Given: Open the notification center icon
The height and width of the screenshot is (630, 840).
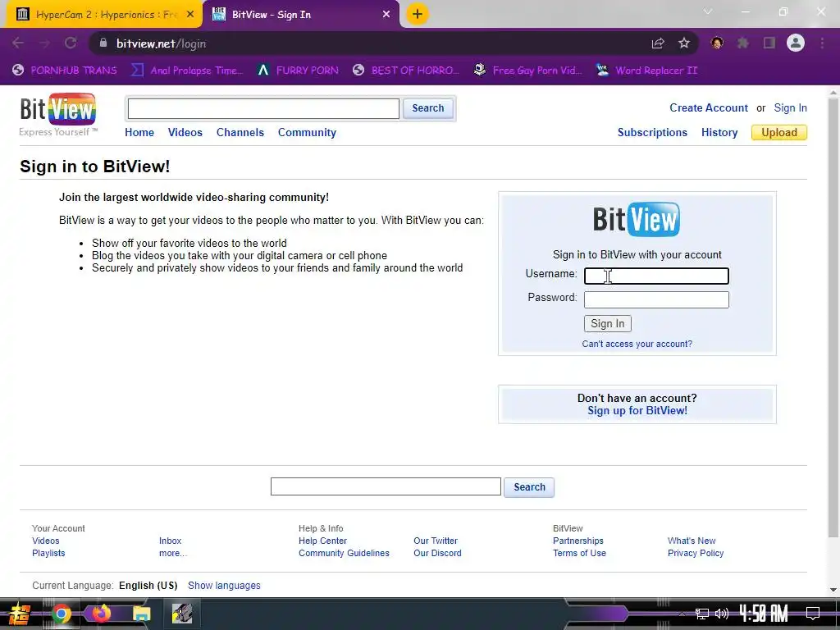Looking at the screenshot, I should (x=813, y=614).
